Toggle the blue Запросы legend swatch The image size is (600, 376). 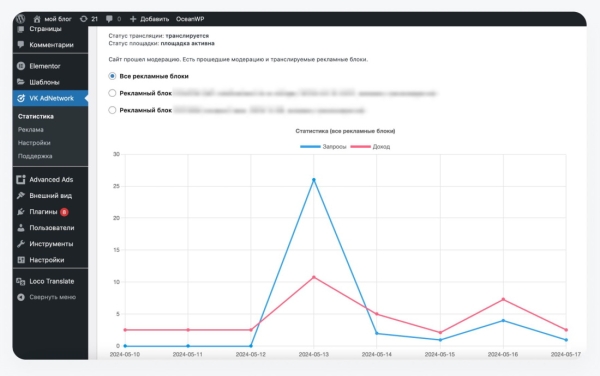(310, 146)
